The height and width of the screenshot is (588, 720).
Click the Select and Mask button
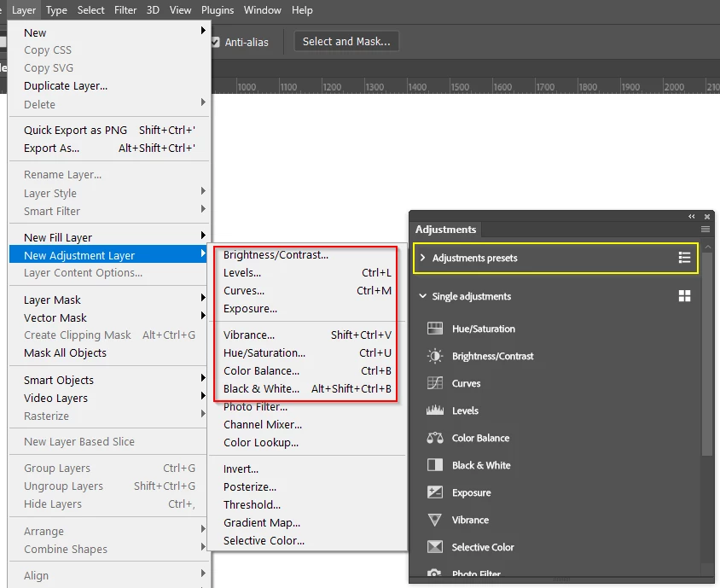(x=346, y=41)
